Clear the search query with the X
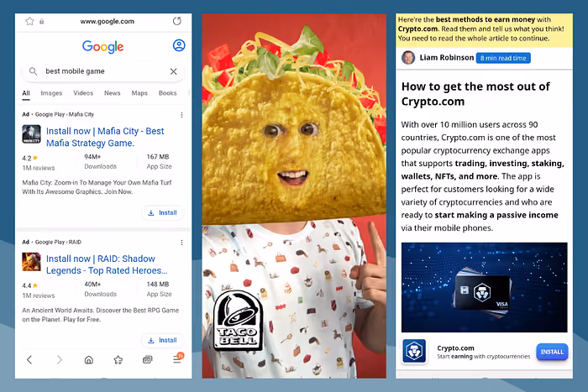588x392 pixels. pyautogui.click(x=173, y=71)
